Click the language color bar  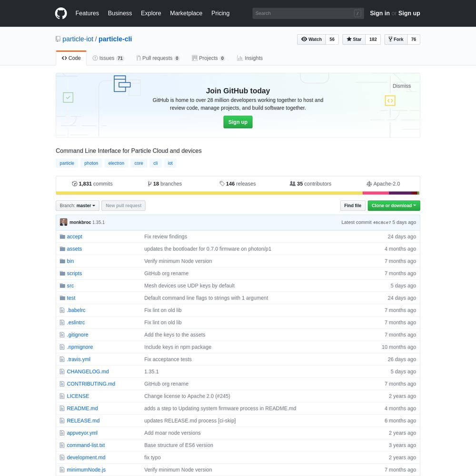pos(238,193)
